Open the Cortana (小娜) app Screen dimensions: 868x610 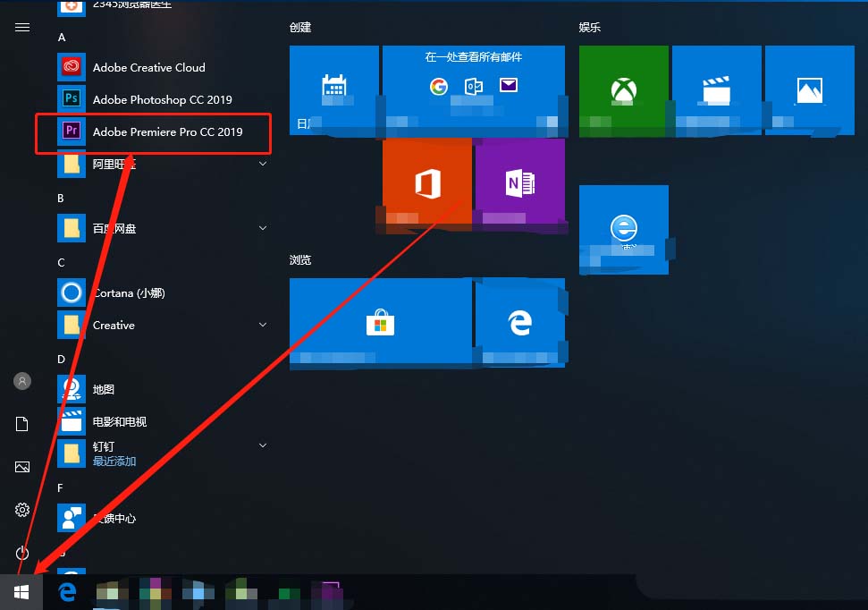point(162,292)
